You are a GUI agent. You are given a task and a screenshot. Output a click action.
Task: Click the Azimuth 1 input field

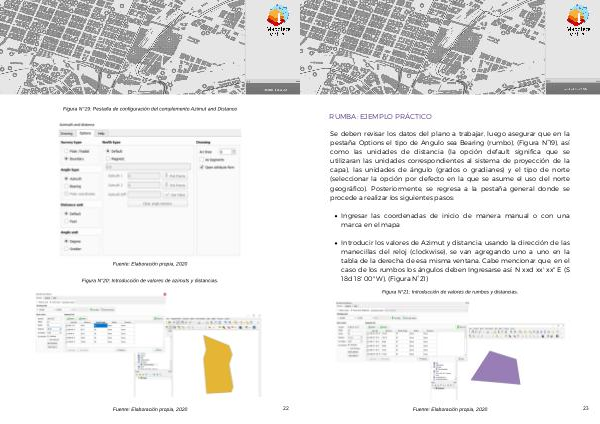pos(144,175)
